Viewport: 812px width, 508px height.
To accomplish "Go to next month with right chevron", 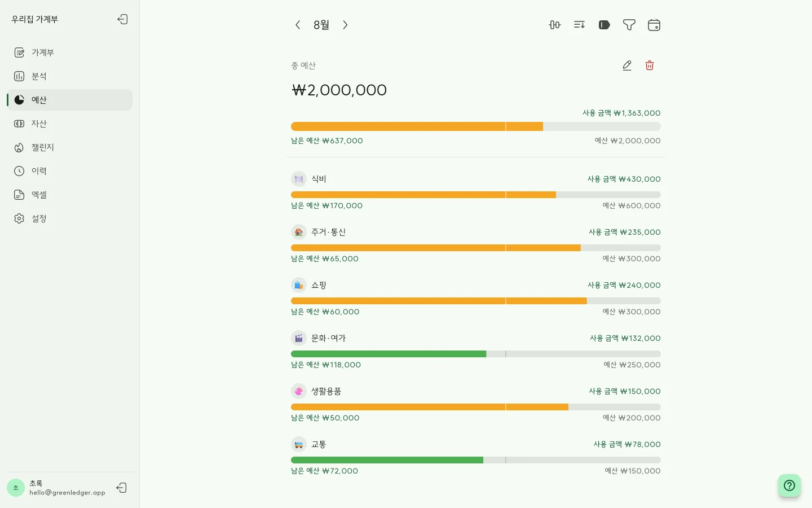I will point(345,25).
